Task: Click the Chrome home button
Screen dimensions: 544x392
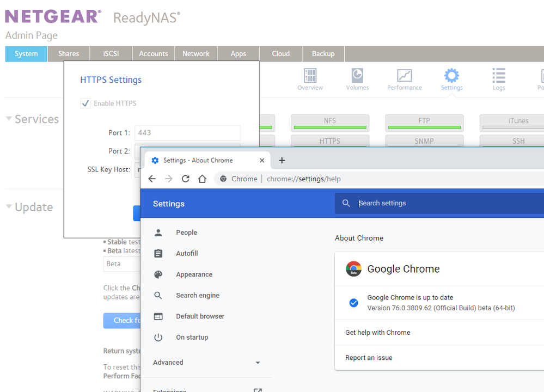Action: [202, 179]
